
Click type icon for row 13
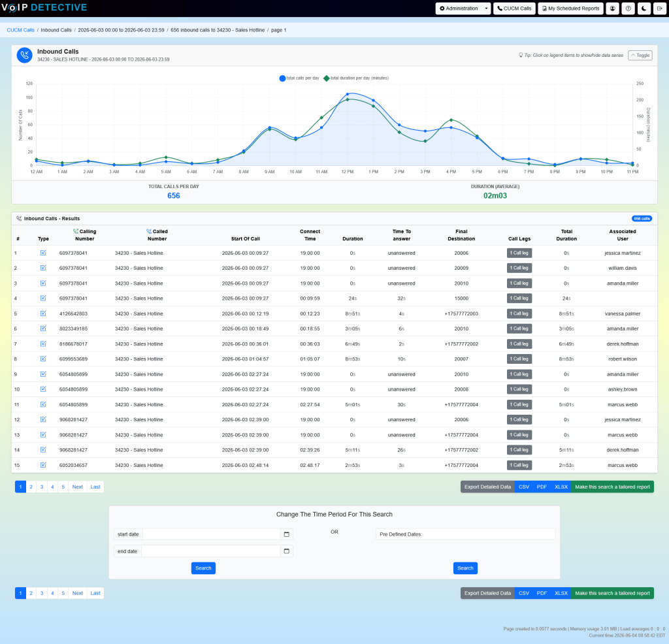(43, 434)
